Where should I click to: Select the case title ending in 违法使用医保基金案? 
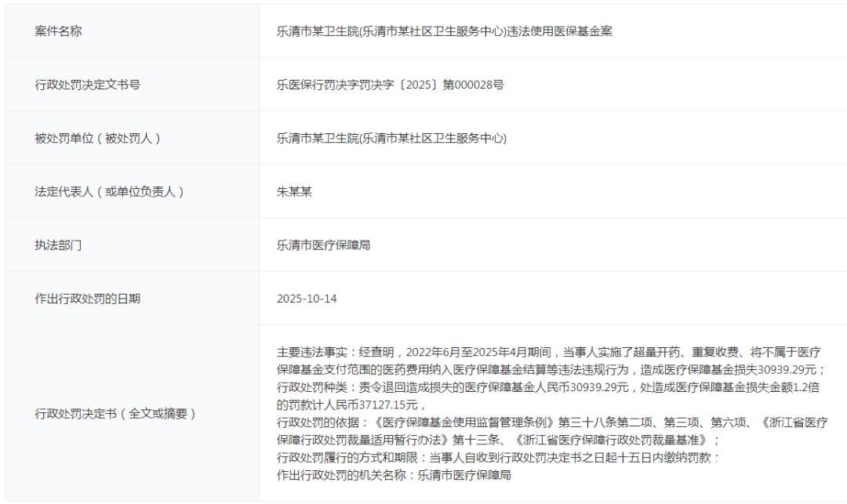click(444, 31)
